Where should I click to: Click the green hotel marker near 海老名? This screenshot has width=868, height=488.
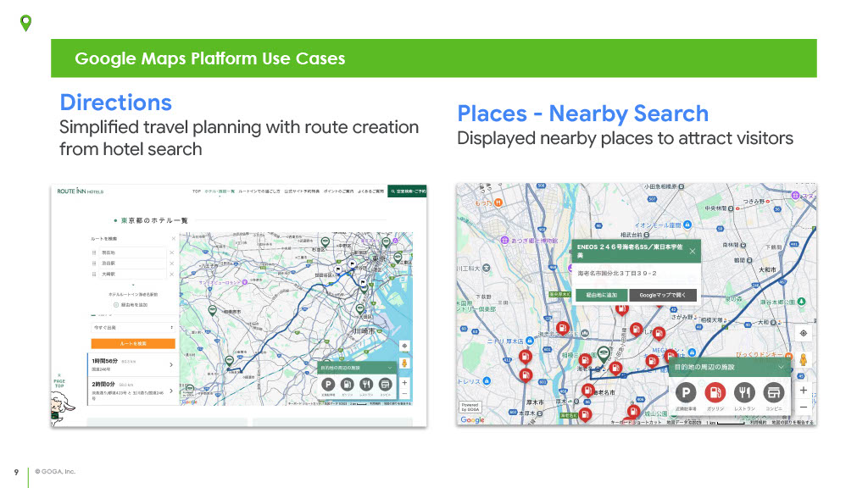point(604,353)
